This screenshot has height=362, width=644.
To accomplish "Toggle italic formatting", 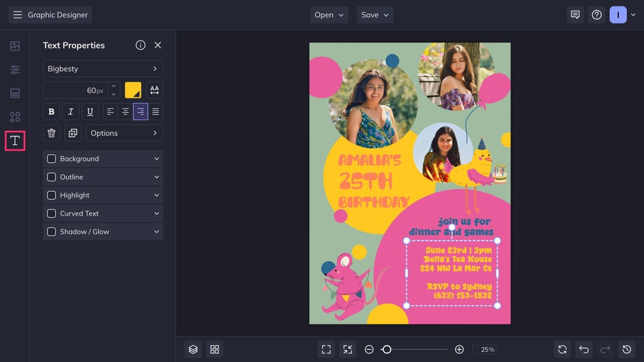I will pos(71,112).
